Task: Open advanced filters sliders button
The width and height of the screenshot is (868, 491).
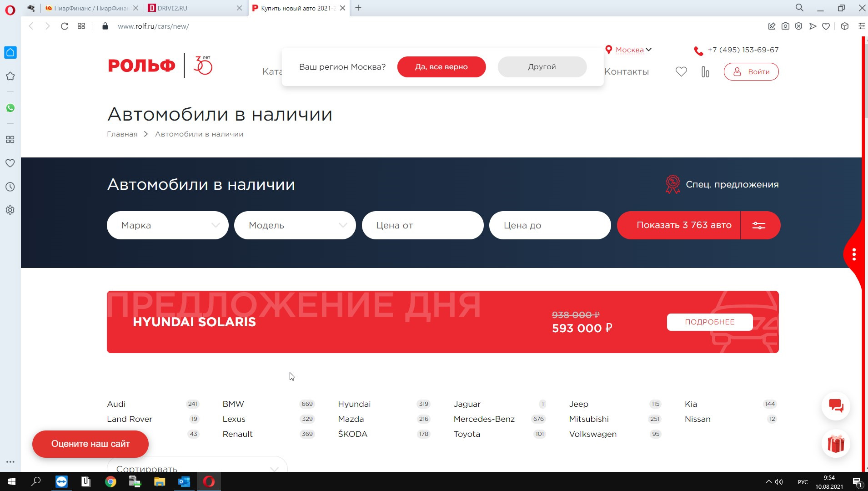Action: 759,225
